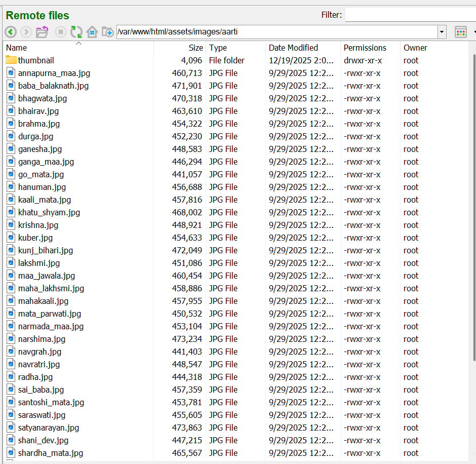Create a new remote folder
Screen dimensions: 476x464
click(107, 31)
